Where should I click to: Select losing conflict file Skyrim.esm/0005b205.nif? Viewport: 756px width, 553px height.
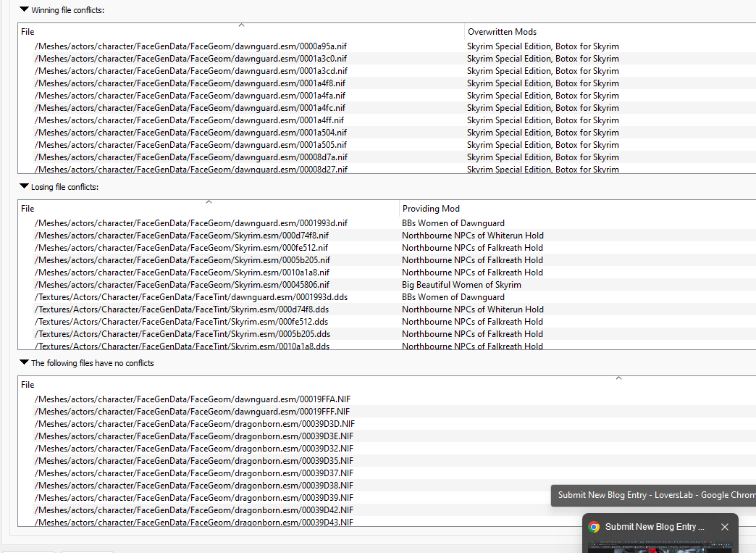pyautogui.click(x=182, y=260)
